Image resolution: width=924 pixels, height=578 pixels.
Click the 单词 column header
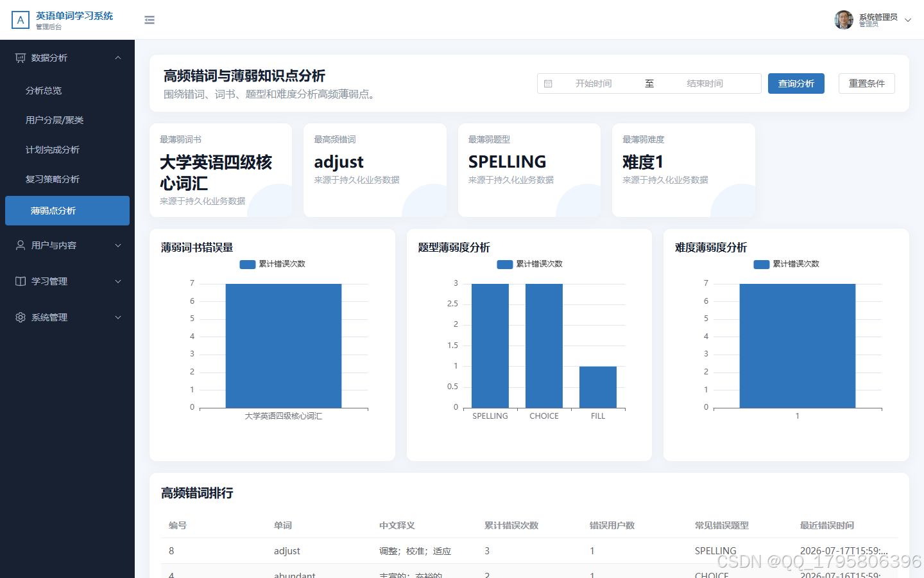click(x=283, y=525)
